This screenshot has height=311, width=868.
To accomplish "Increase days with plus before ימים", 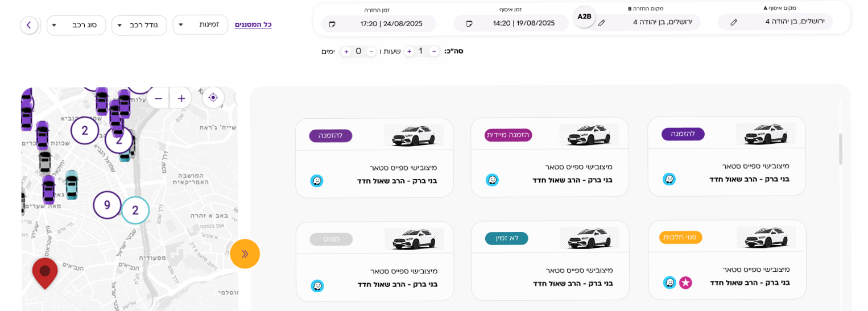I will tap(346, 52).
